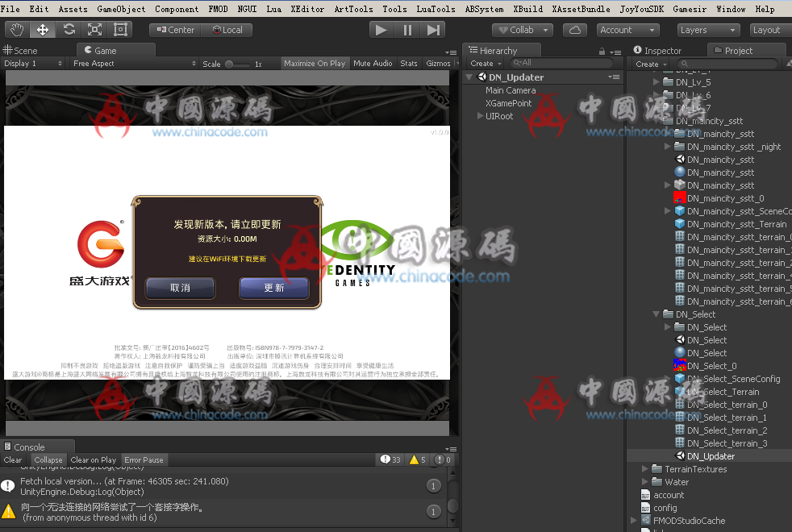Expand the UIRoot object in Hierarchy

(x=481, y=116)
